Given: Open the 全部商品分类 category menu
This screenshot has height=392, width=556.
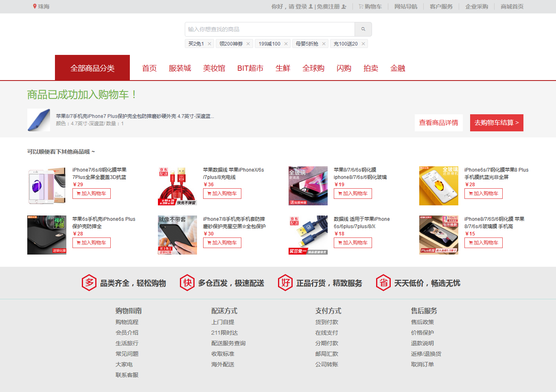Looking at the screenshot, I should tap(92, 68).
